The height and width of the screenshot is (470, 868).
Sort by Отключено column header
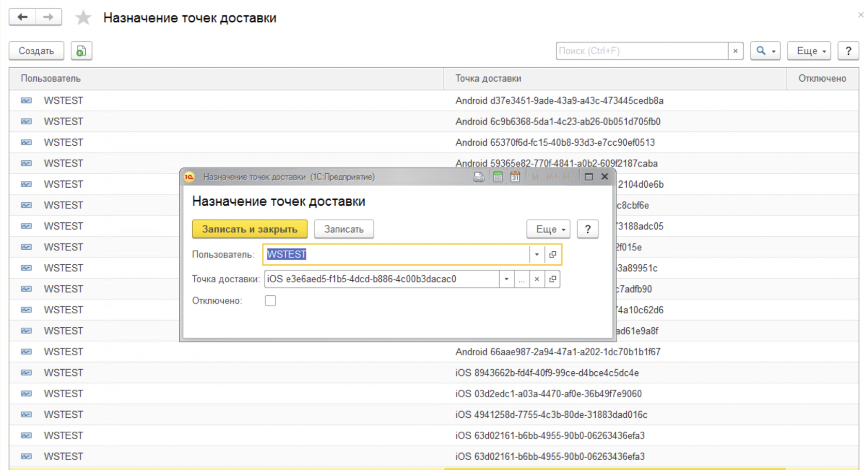pyautogui.click(x=823, y=79)
